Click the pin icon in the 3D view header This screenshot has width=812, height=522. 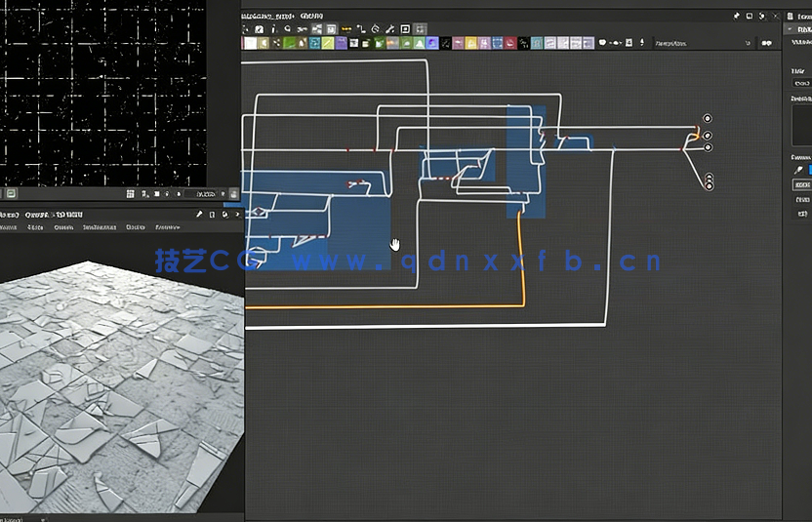click(199, 214)
